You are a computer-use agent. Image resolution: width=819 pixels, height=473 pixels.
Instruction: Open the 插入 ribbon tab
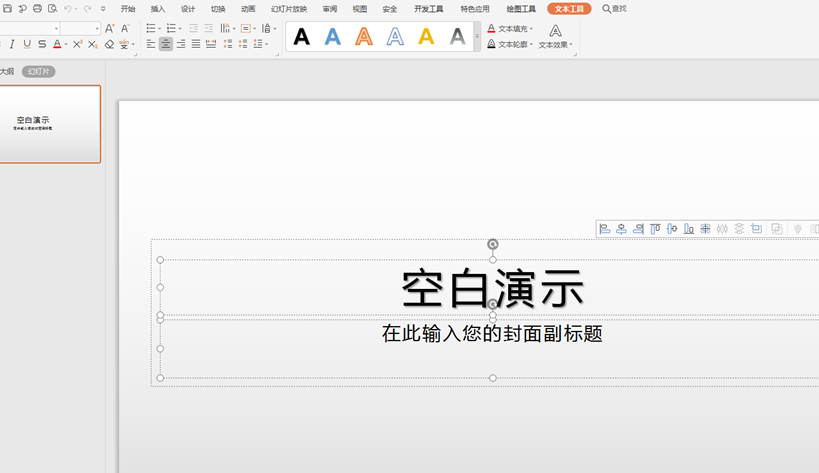pos(158,9)
